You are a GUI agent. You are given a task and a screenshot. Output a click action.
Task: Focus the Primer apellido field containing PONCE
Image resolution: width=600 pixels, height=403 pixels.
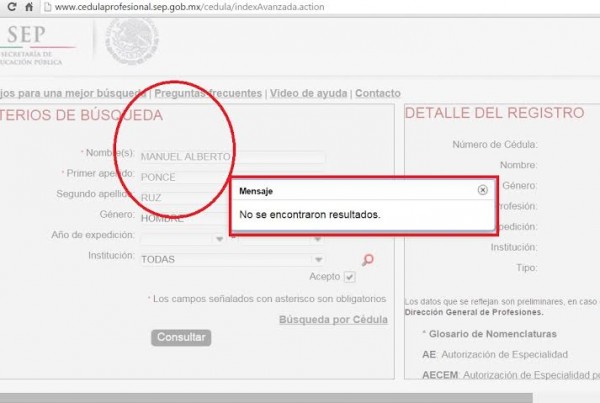(185, 177)
